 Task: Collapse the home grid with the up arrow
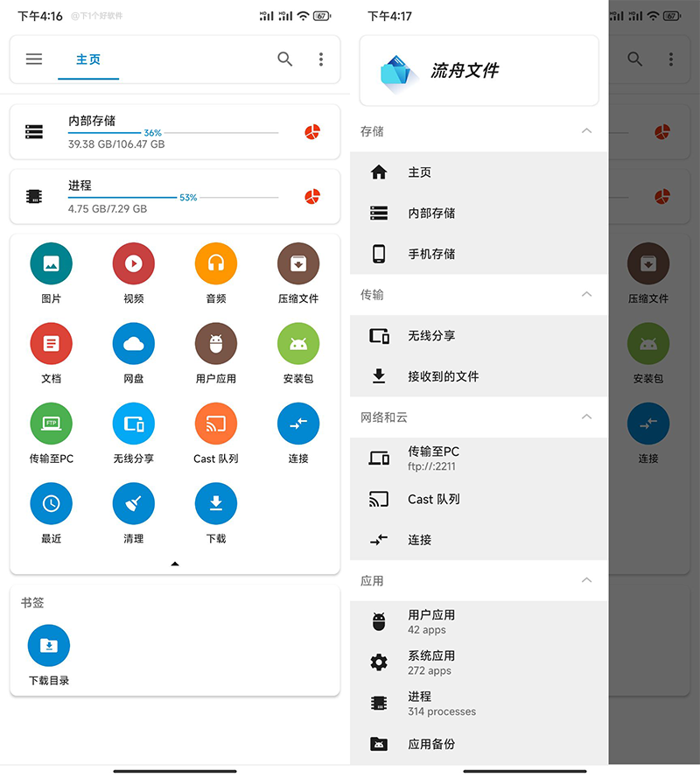[174, 564]
